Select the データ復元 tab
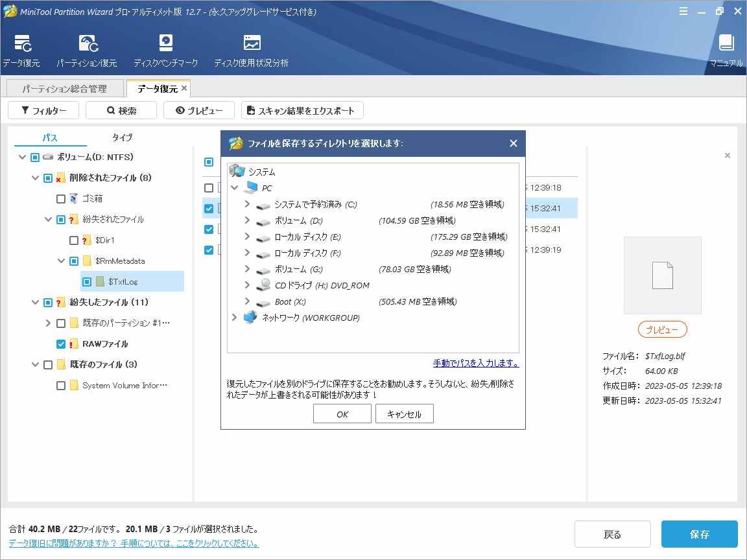 tap(157, 89)
